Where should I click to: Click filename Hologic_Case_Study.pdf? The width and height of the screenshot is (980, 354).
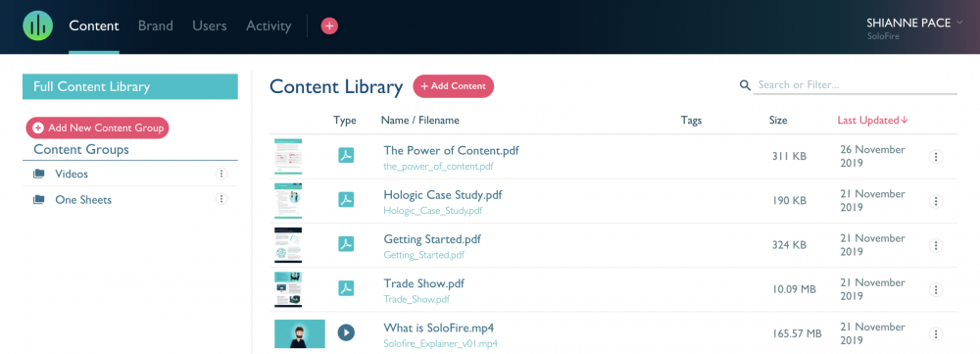click(x=433, y=211)
